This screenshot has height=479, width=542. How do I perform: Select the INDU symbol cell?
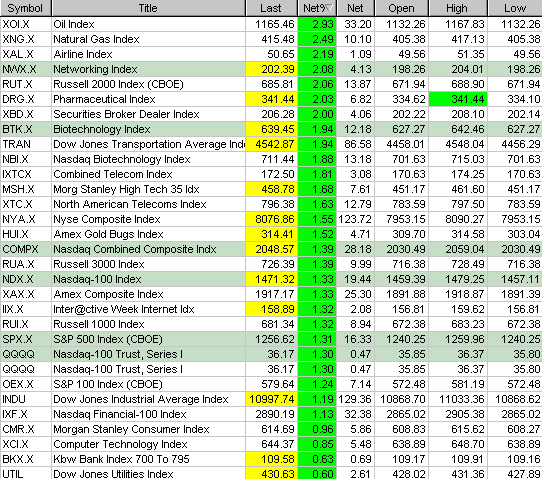pos(26,399)
